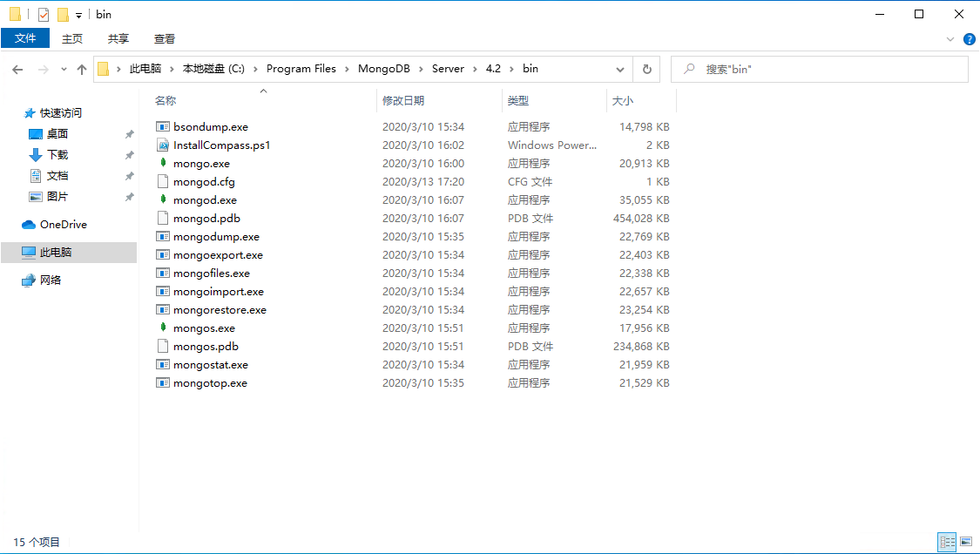Click the Properties quick access toolbar icon

click(x=44, y=15)
